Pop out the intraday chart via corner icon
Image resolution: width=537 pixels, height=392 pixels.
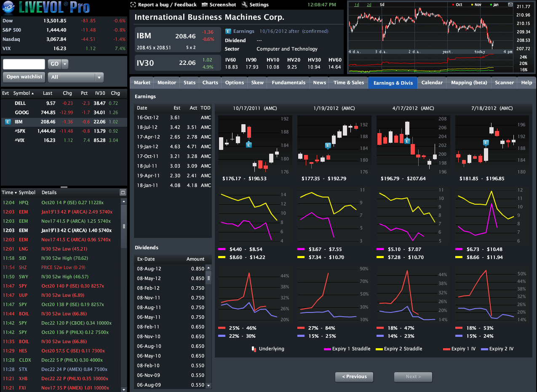pos(511,5)
